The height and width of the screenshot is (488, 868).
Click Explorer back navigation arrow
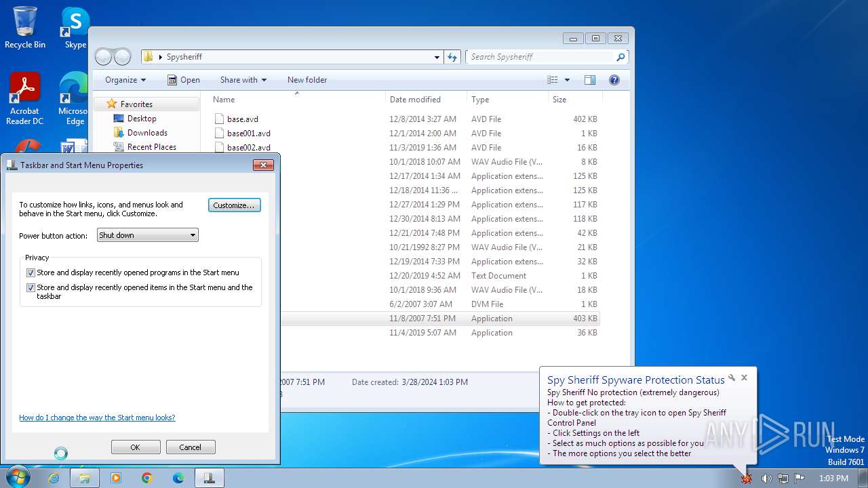point(103,57)
